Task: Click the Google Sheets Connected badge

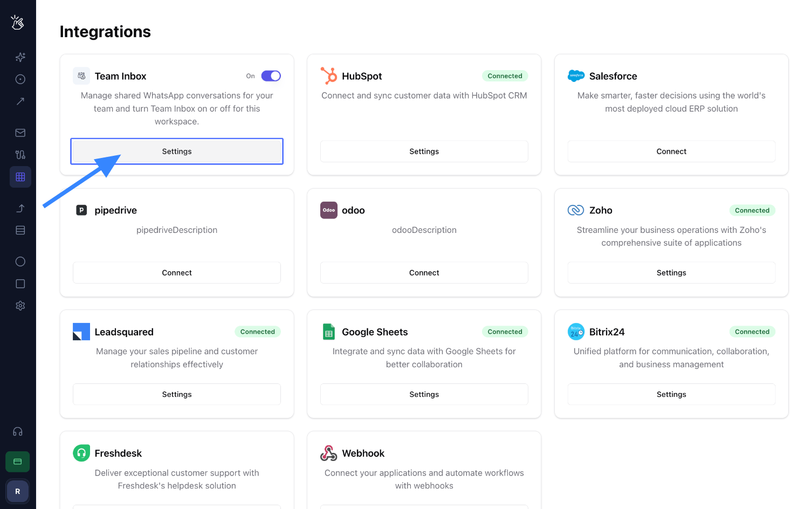Action: point(505,332)
